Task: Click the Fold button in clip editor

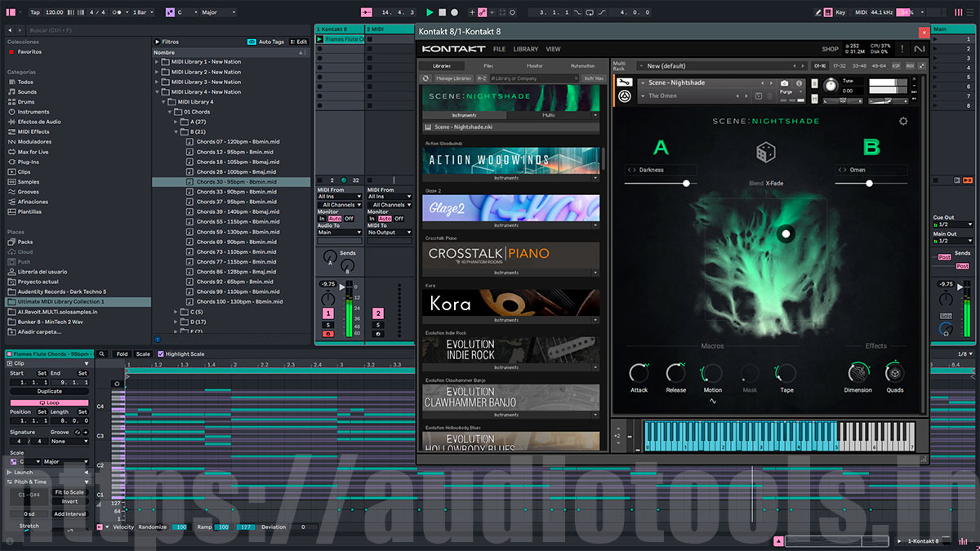Action: point(122,354)
